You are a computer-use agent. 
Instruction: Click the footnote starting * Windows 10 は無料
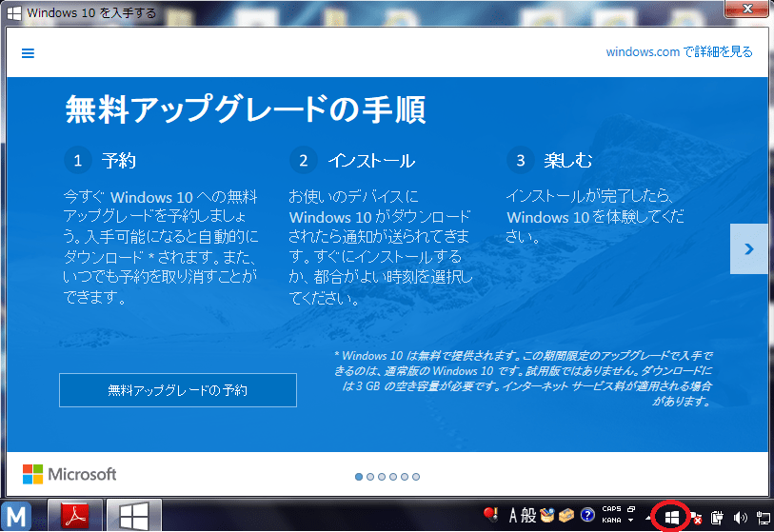524,378
